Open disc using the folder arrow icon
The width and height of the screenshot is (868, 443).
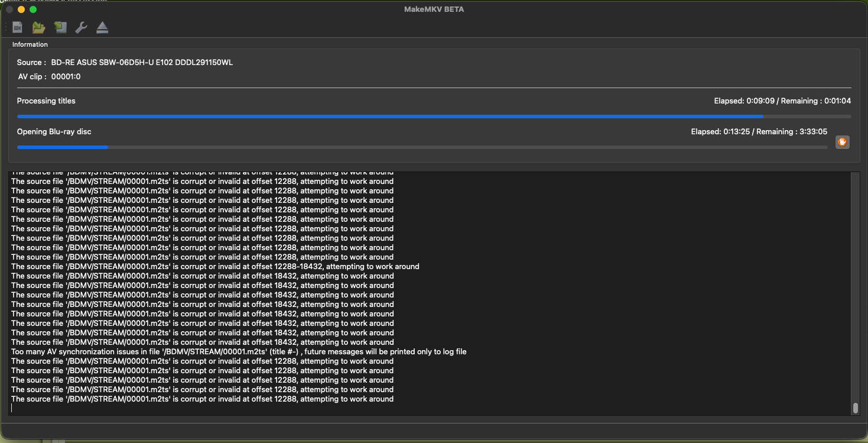tap(38, 27)
